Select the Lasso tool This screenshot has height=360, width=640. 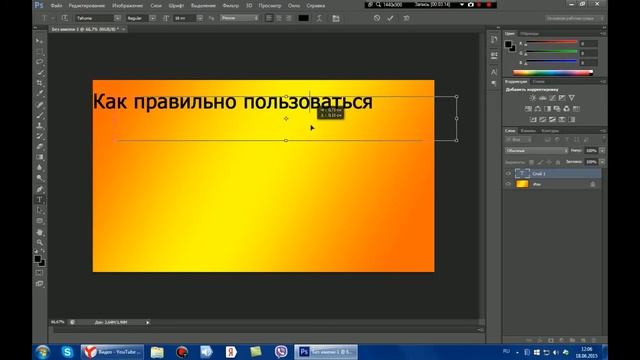click(40, 62)
